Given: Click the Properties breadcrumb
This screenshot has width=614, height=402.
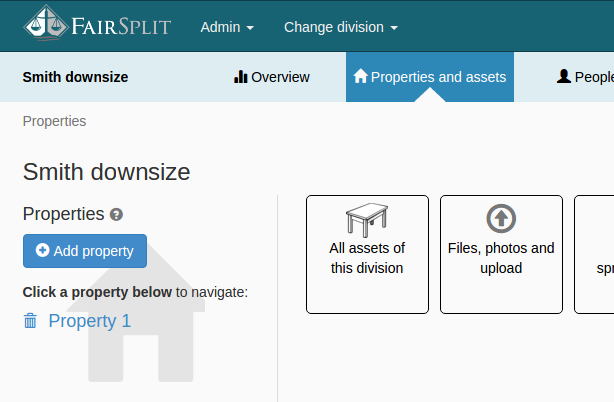Looking at the screenshot, I should point(54,121).
